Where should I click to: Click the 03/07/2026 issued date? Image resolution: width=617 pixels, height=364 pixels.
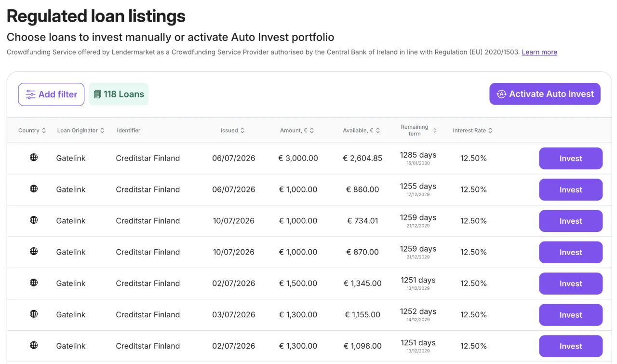234,315
